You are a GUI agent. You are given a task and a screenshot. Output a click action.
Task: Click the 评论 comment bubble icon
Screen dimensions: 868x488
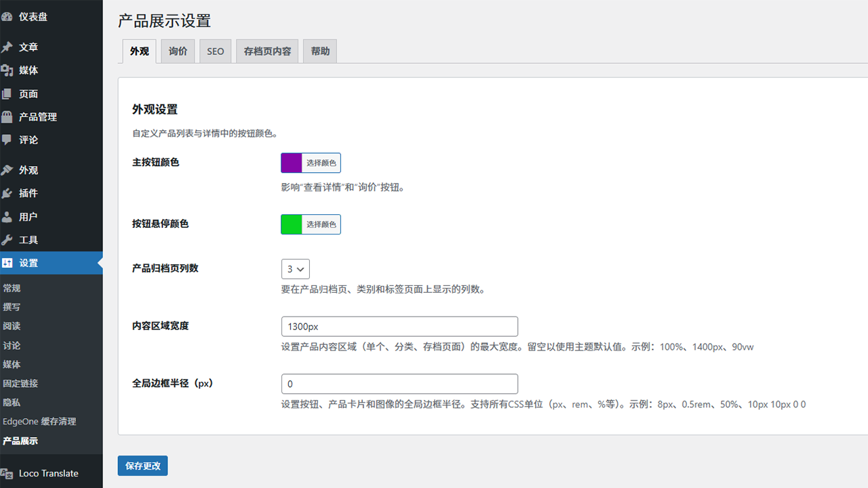pos(7,140)
